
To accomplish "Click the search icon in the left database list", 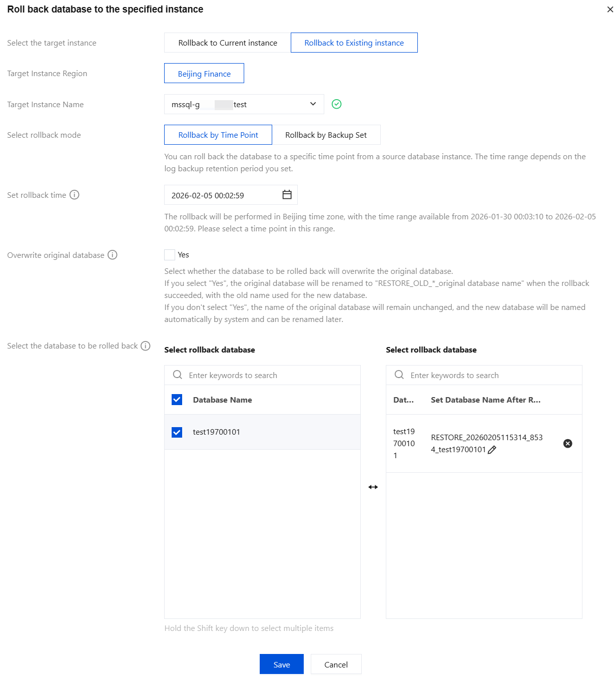I will point(178,375).
